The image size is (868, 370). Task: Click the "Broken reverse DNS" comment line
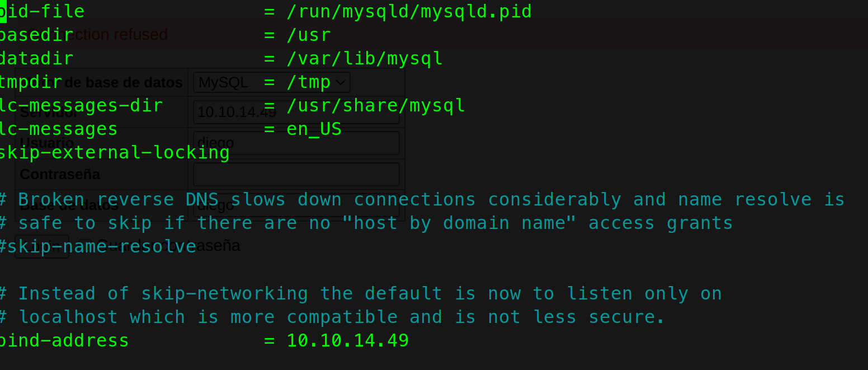(422, 200)
